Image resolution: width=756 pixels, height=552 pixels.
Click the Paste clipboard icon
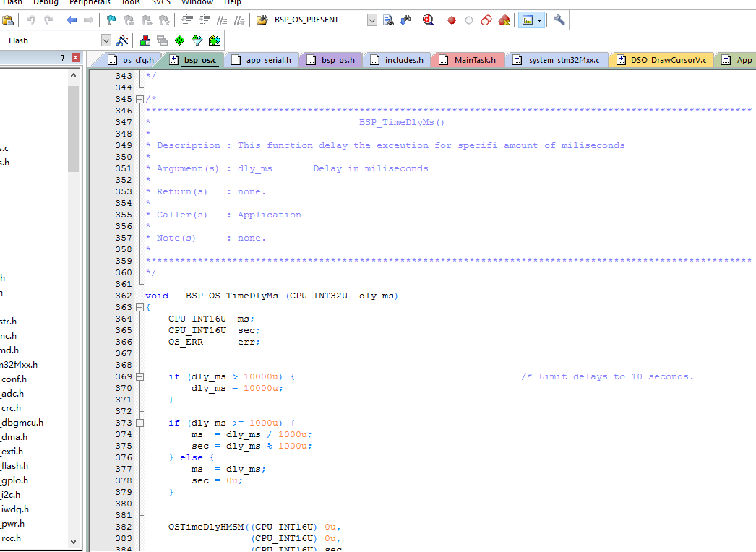point(8,20)
